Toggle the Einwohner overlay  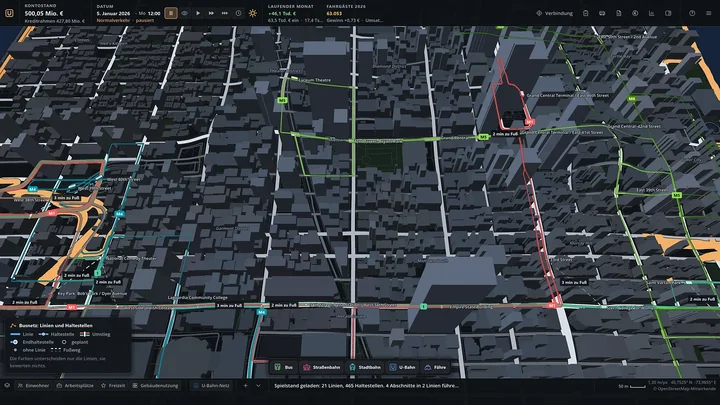33,386
